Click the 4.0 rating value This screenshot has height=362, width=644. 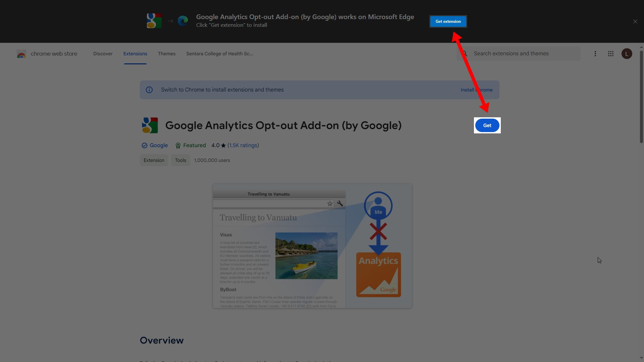point(215,145)
